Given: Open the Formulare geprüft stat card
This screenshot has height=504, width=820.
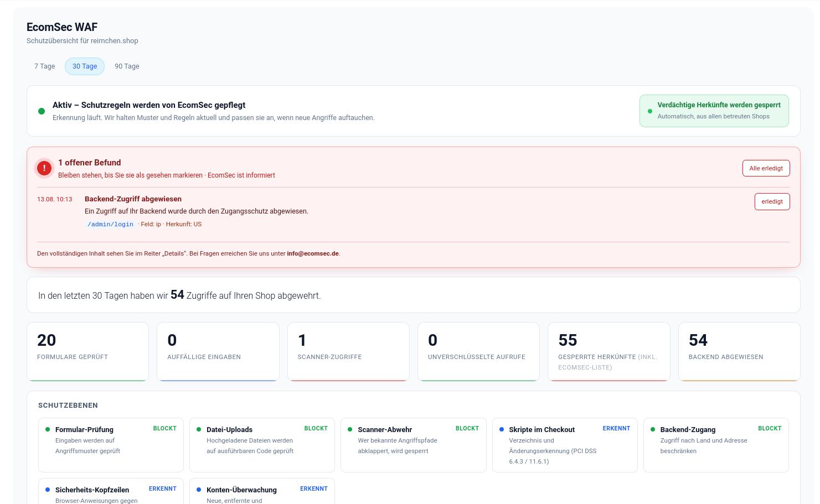Looking at the screenshot, I should pos(87,352).
